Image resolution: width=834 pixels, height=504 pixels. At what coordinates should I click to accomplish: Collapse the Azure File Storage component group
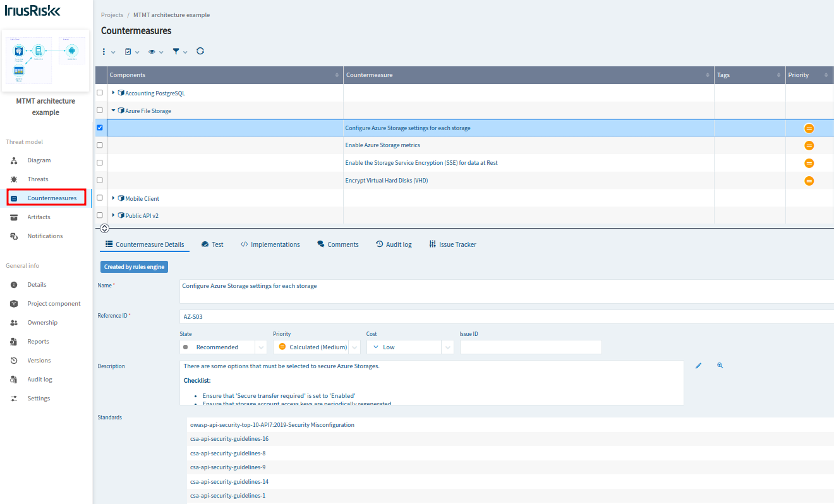(x=113, y=110)
